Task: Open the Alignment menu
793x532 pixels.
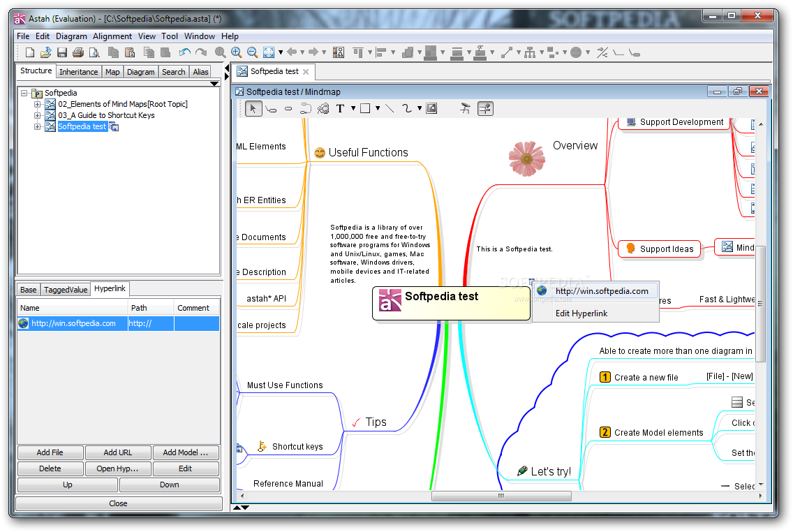Action: click(x=112, y=36)
